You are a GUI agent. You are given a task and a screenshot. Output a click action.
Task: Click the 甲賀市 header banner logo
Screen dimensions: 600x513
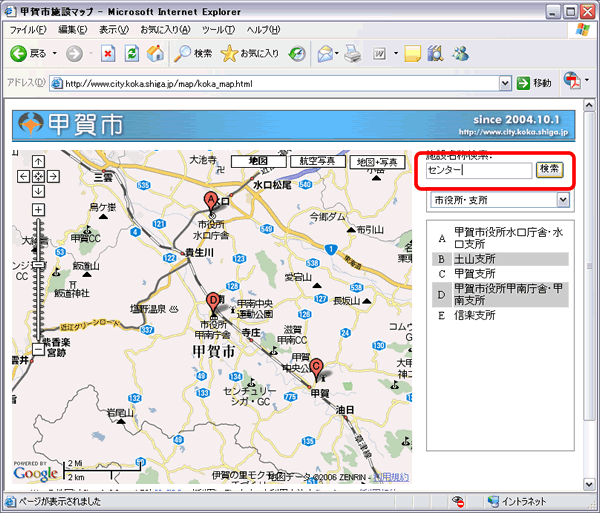(x=71, y=125)
